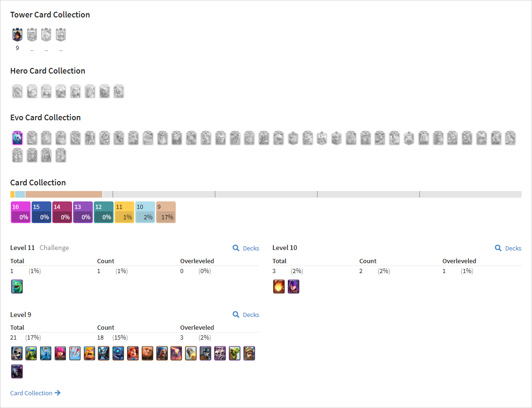This screenshot has height=408, width=532.
Task: Click the pink level 16 swatch
Action: pos(21,212)
